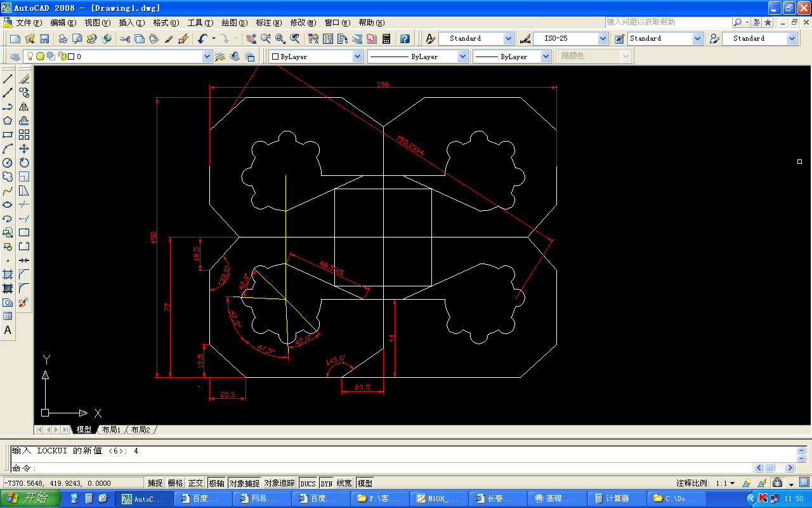Screen dimensions: 812x508
Task: Expand the text style Standard dropdown
Action: 508,39
